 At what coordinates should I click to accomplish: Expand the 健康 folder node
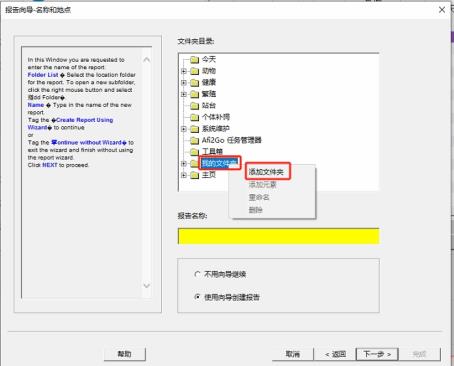coord(184,83)
